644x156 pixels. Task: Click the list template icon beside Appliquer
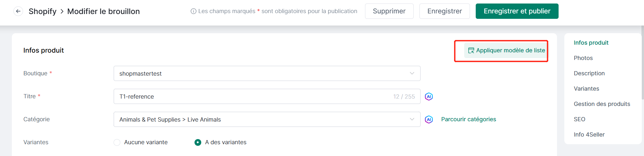click(x=471, y=50)
